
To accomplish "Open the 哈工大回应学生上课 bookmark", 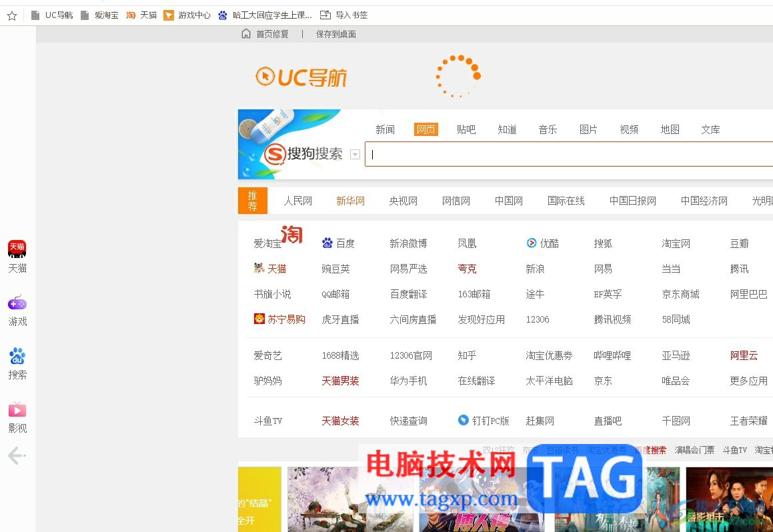I will pos(265,15).
